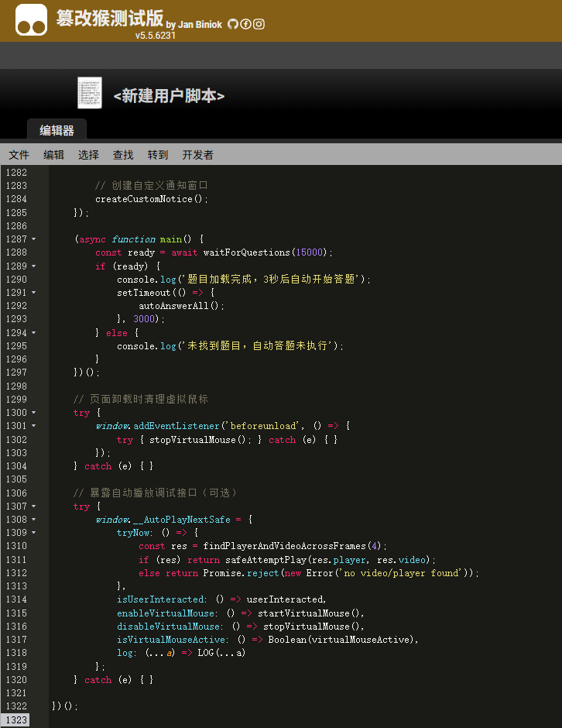
Task: Fold the else block at line 1294
Action: tap(34, 333)
